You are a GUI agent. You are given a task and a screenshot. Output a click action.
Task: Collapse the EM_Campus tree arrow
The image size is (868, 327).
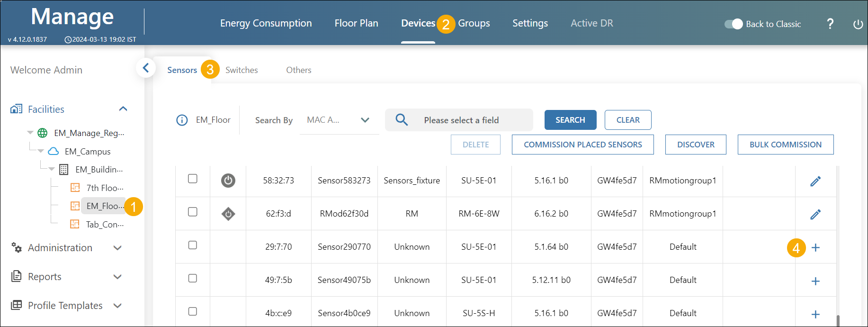pyautogui.click(x=41, y=151)
